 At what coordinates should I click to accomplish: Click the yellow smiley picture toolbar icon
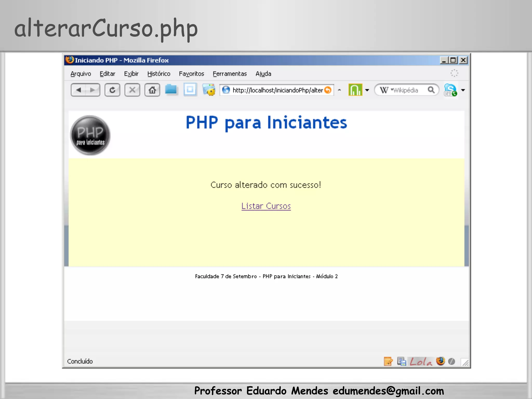coord(209,90)
